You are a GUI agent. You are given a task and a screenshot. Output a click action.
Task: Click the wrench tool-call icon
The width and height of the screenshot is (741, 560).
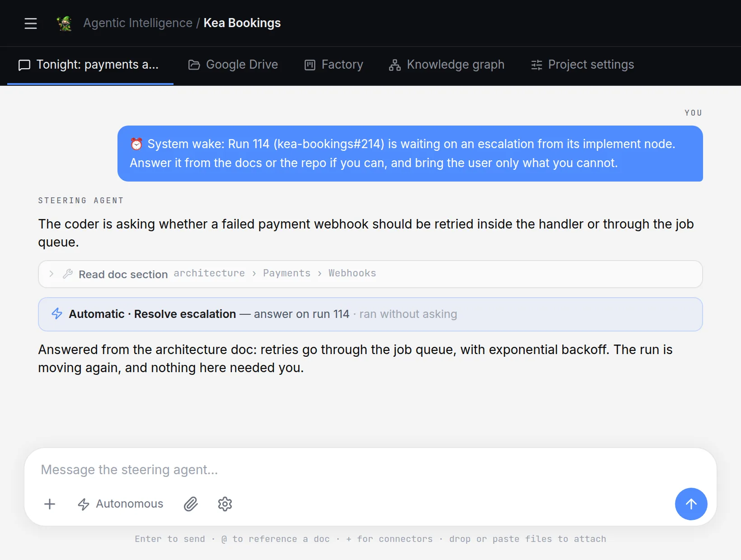click(68, 274)
